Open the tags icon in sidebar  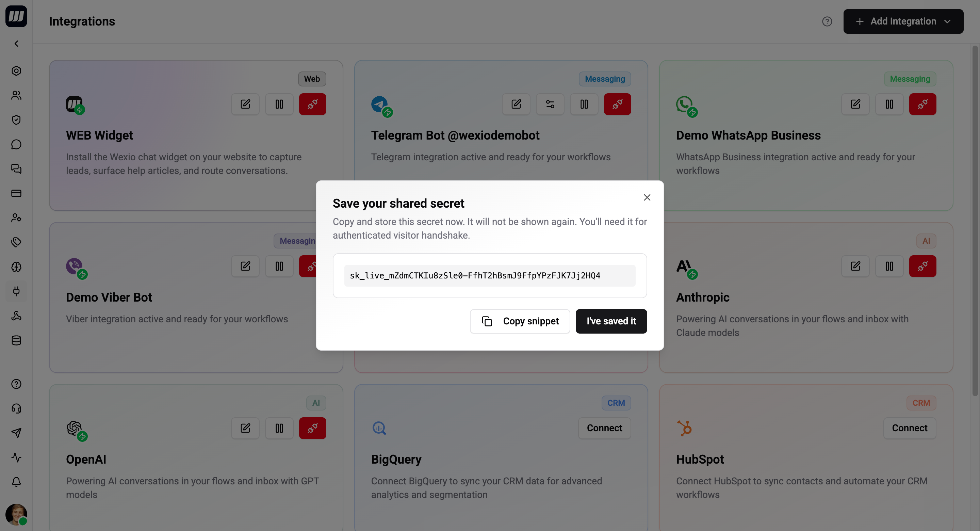pyautogui.click(x=16, y=242)
